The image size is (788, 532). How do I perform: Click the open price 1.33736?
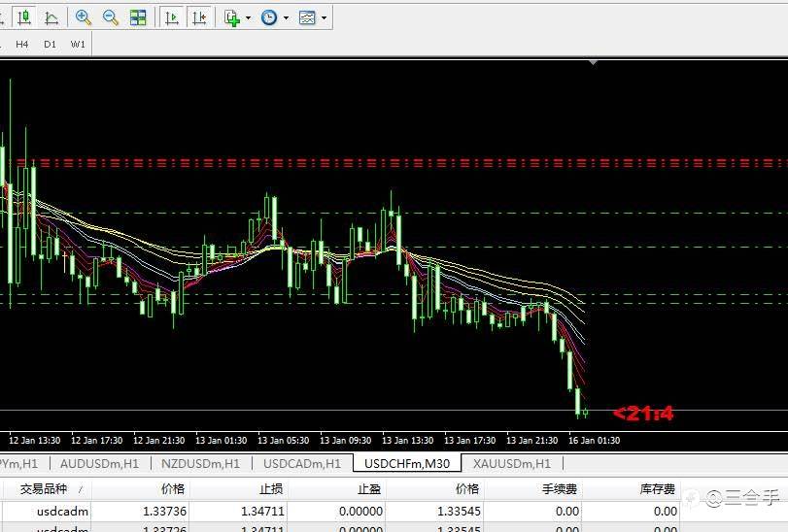point(164,512)
